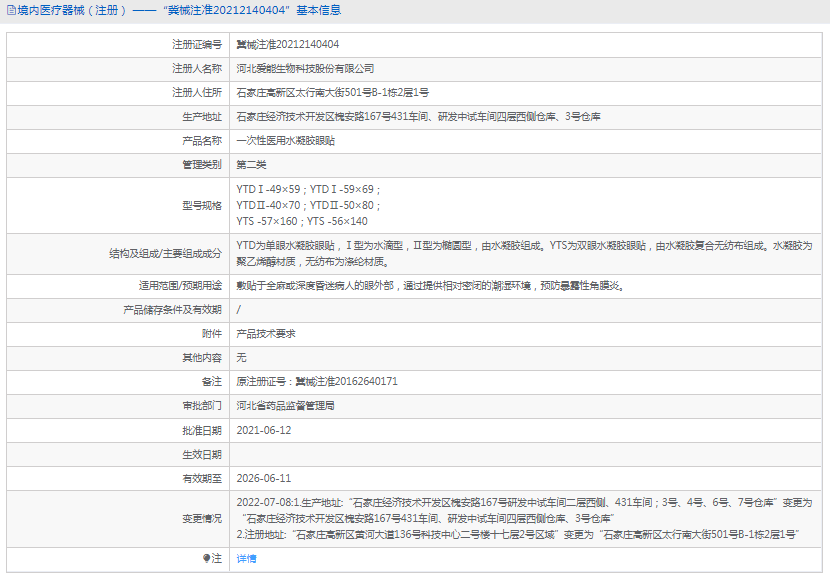Image resolution: width=830 pixels, height=581 pixels.
Task: Click the expiry date 2026-06-11
Action: (264, 478)
